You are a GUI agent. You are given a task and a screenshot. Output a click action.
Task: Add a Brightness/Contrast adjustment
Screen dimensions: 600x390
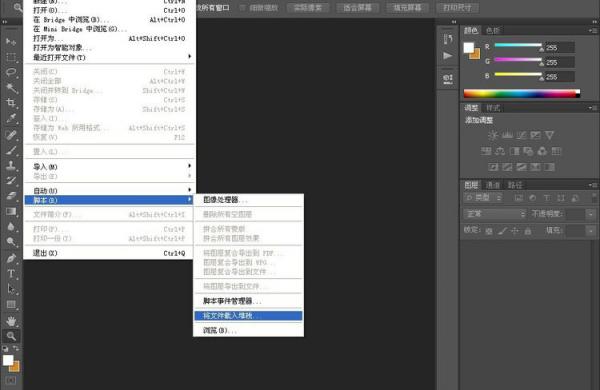tap(493, 135)
